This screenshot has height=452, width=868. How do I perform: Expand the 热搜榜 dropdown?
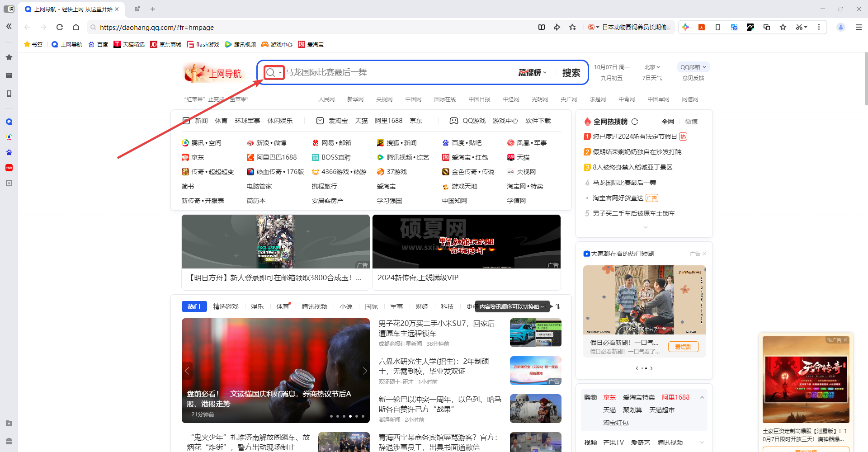click(x=533, y=72)
